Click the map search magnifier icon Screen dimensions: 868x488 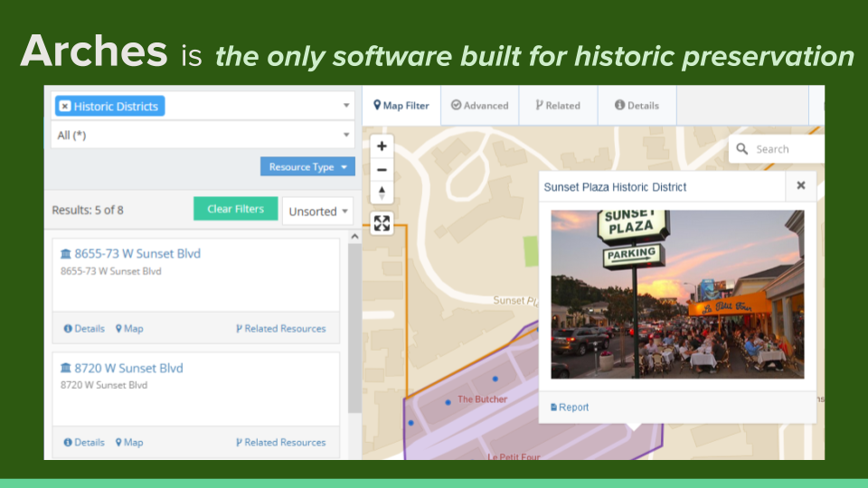click(x=741, y=149)
